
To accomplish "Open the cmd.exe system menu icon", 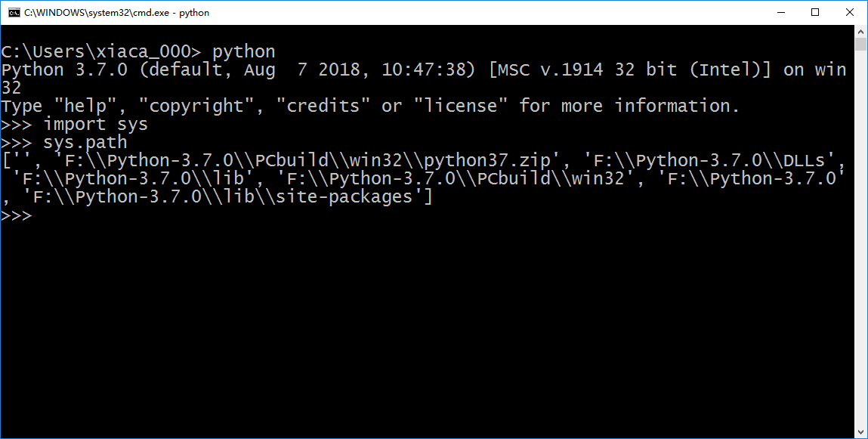I will [14, 13].
